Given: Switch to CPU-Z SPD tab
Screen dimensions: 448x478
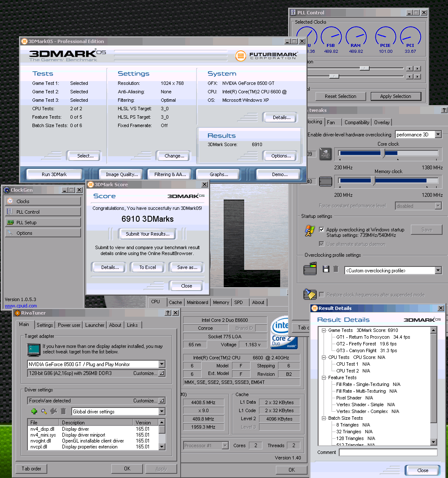Looking at the screenshot, I should pos(238,302).
